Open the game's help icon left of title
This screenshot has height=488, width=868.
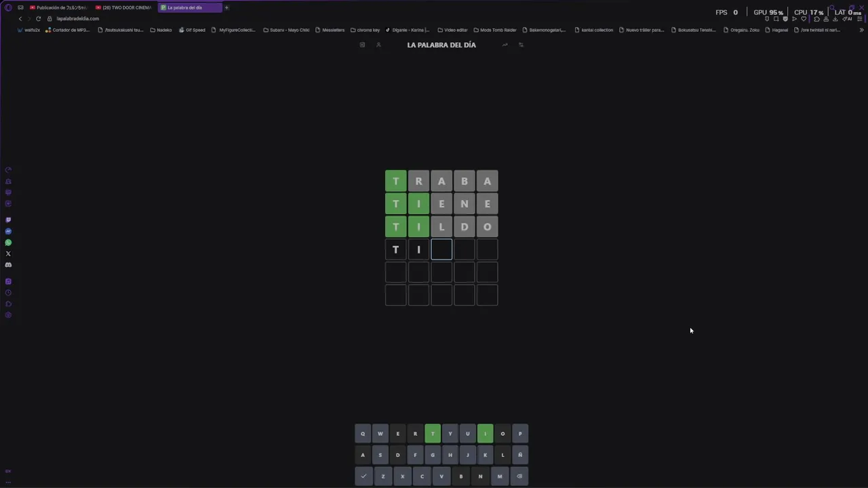[x=362, y=45]
